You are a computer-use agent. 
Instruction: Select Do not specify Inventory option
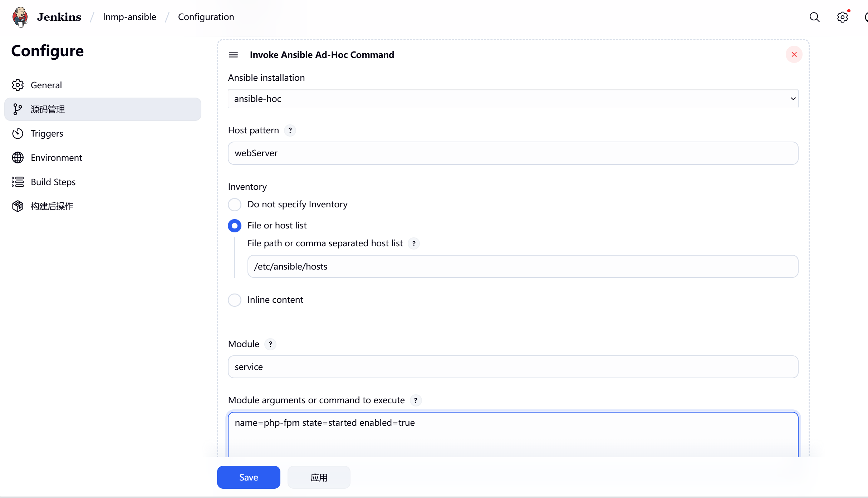[235, 204]
